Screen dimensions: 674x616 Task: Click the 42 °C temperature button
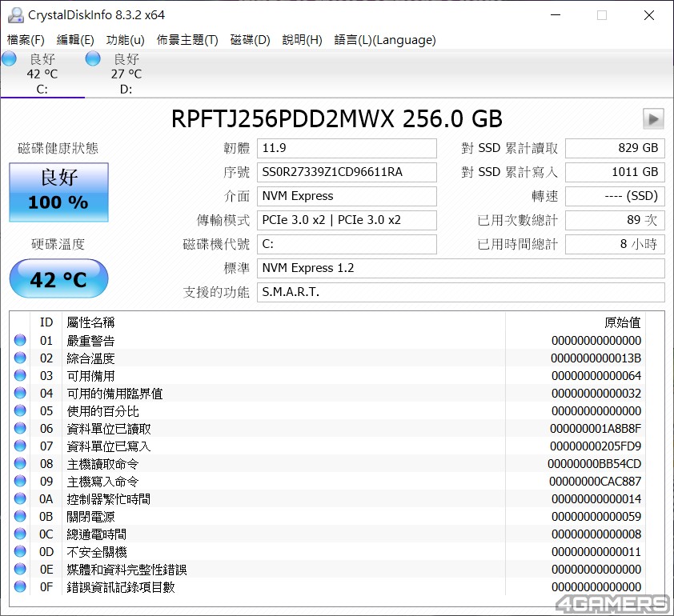(58, 279)
